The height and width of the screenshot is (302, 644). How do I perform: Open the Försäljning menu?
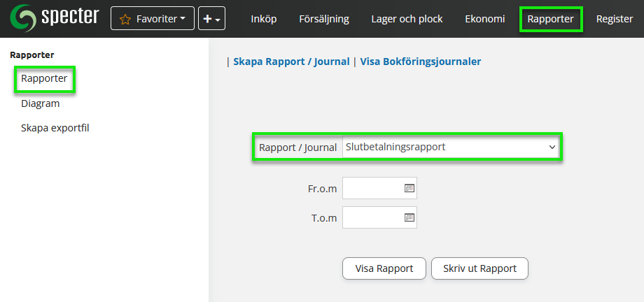[x=323, y=19]
